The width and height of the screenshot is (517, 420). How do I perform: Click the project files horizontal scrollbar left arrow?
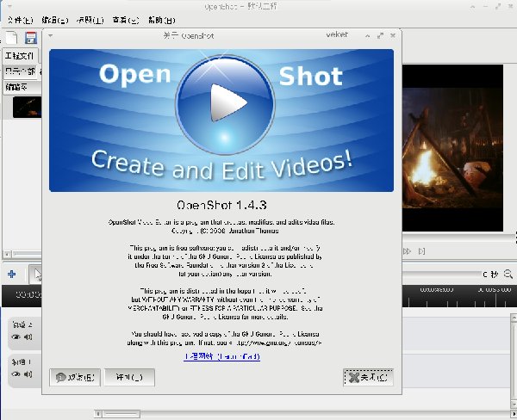pos(7,254)
